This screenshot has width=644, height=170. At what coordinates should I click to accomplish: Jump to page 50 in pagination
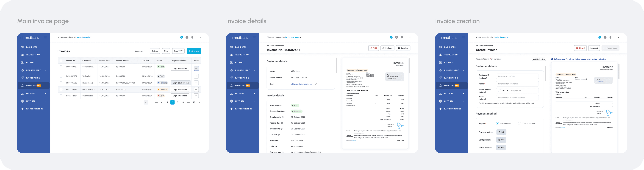pos(194,102)
